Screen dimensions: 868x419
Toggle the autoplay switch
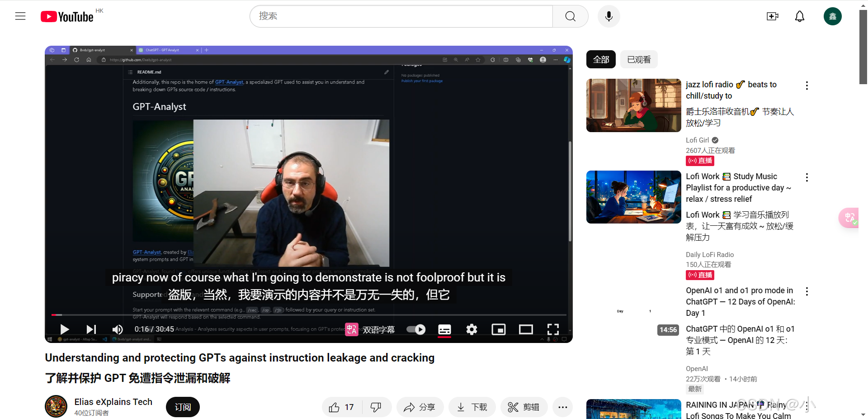416,329
